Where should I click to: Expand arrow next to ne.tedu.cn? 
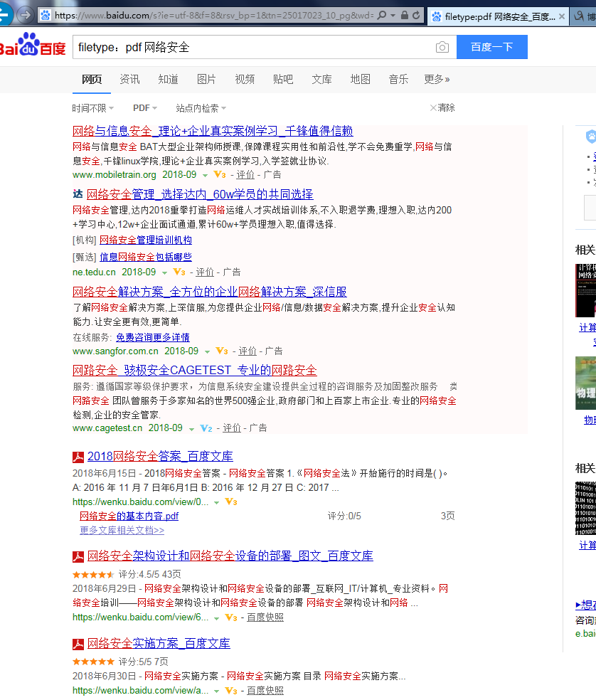pyautogui.click(x=164, y=272)
